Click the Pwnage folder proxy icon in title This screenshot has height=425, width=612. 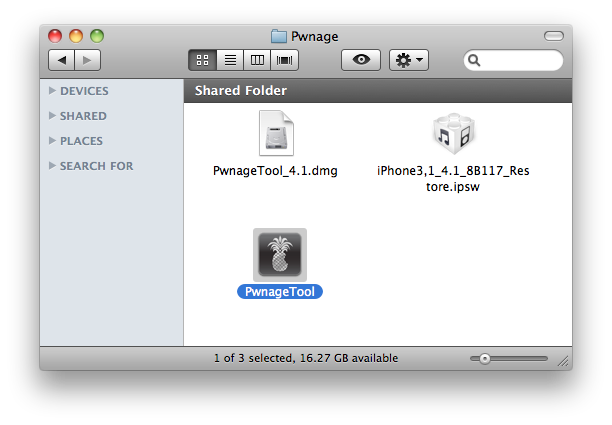point(279,36)
